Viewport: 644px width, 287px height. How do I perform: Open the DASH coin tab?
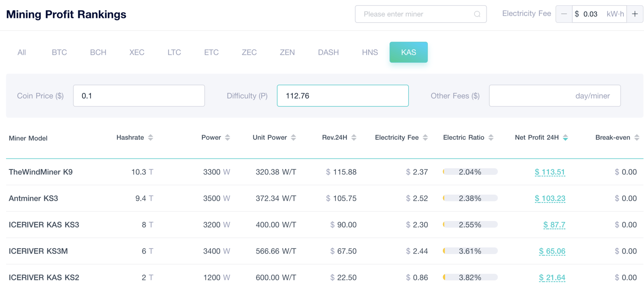pos(328,52)
